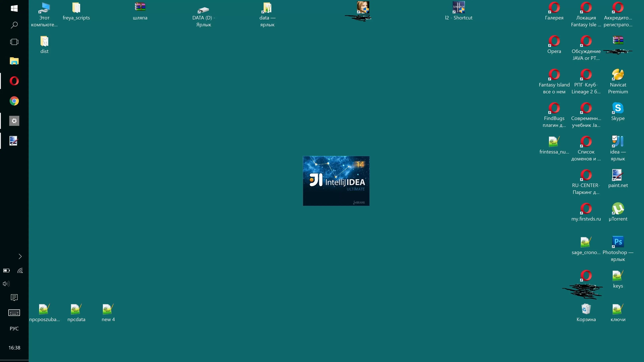The width and height of the screenshot is (644, 362).
Task: Select Корзина recycle bin
Action: tap(586, 313)
